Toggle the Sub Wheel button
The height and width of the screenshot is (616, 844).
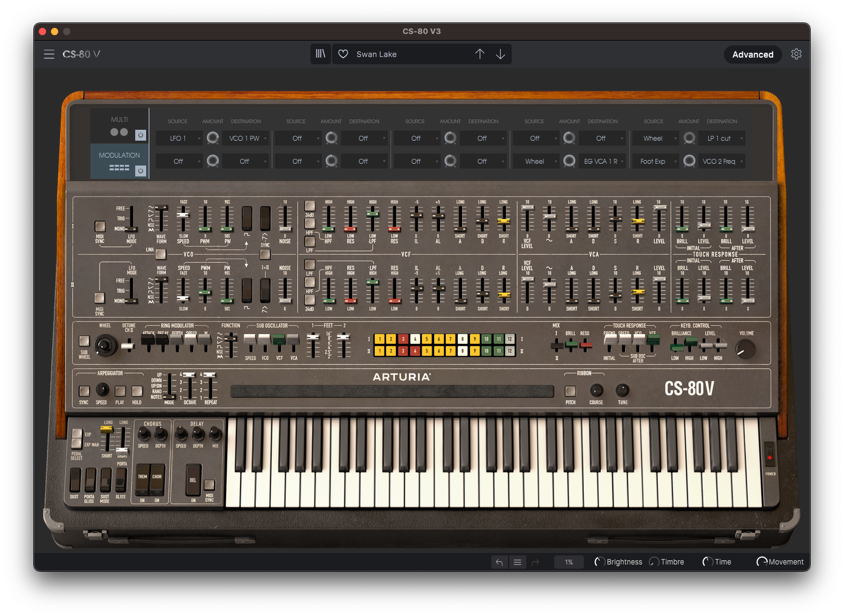click(x=84, y=341)
